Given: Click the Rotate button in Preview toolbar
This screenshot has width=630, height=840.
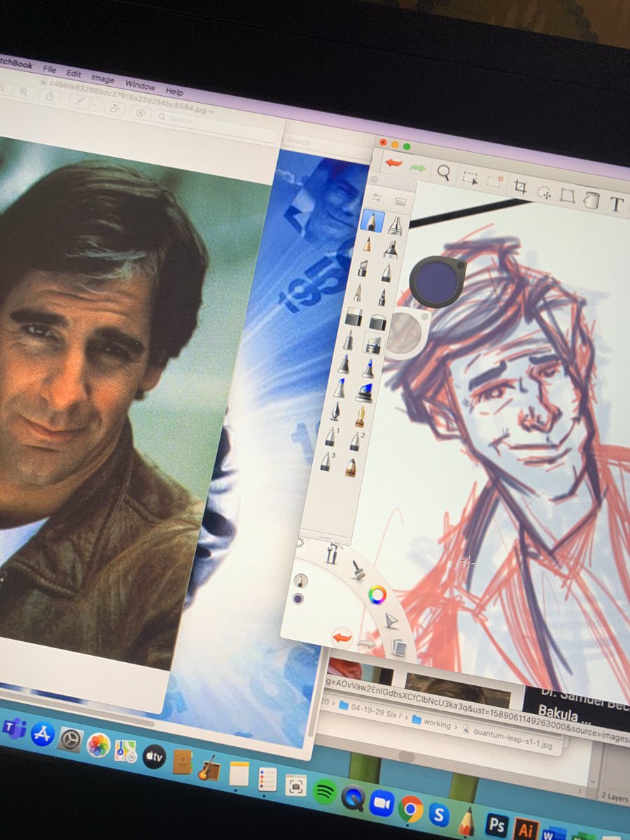Looking at the screenshot, I should (113, 108).
